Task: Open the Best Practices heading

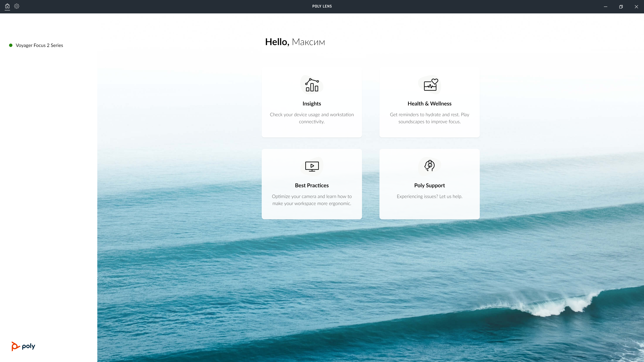Action: 312,185
